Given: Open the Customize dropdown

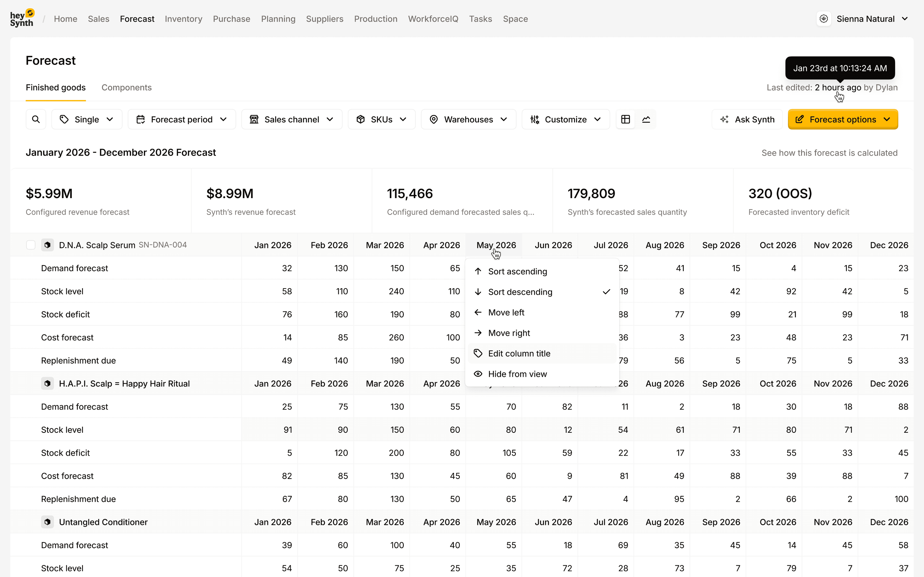Looking at the screenshot, I should [x=565, y=119].
